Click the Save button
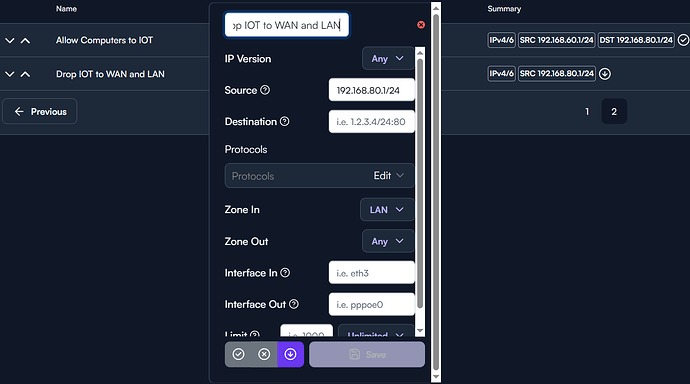 367,354
